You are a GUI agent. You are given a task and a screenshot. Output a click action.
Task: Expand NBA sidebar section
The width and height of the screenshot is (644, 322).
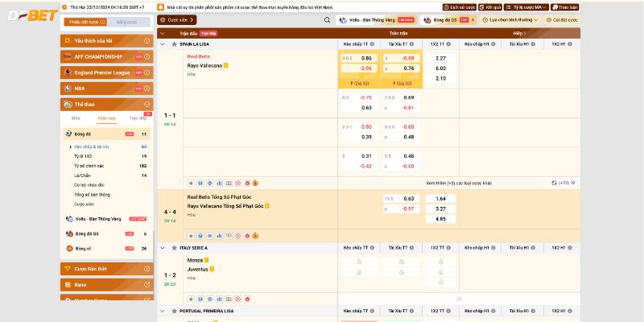(107, 89)
